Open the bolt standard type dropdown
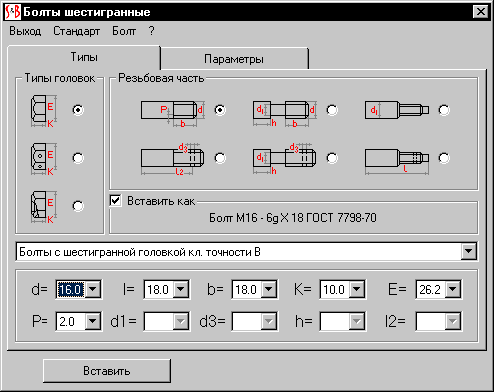The width and height of the screenshot is (494, 392). (x=469, y=251)
